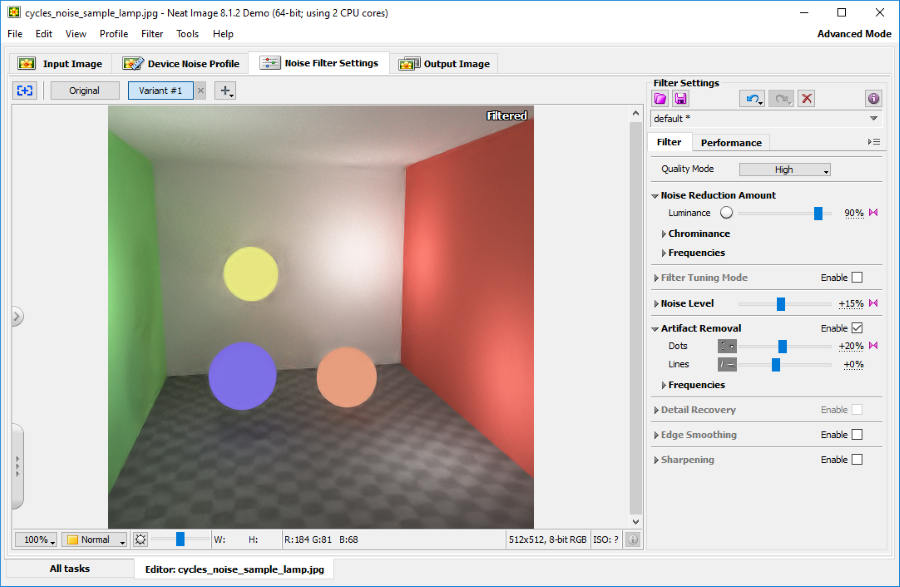Open the Normal view mode dropdown
This screenshot has width=900, height=587.
(x=94, y=539)
